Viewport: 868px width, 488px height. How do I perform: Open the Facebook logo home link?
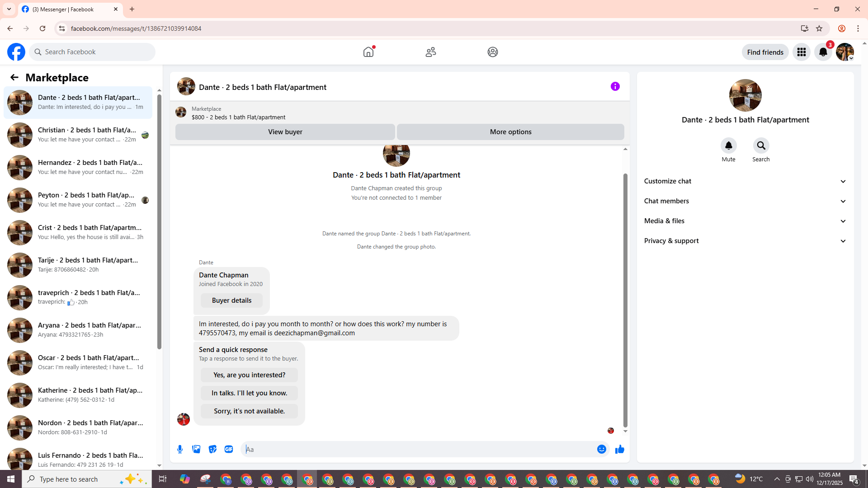pos(16,52)
